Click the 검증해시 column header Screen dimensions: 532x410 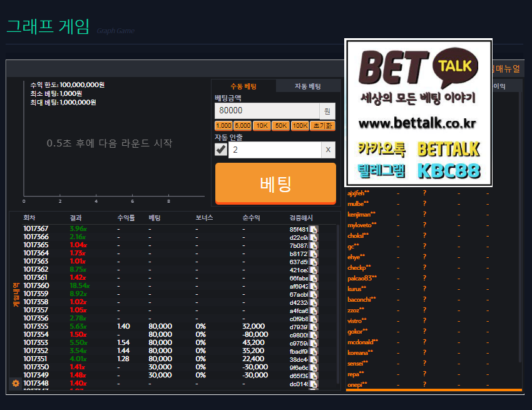pos(301,218)
